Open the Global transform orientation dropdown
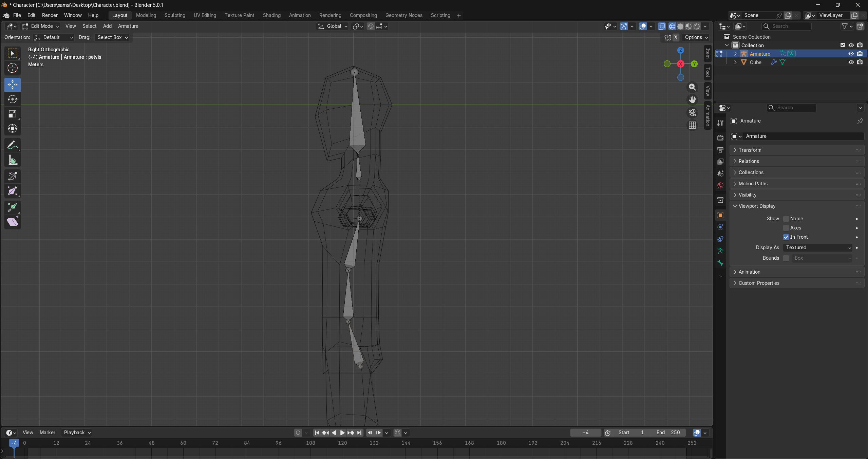The width and height of the screenshot is (868, 459). point(333,26)
